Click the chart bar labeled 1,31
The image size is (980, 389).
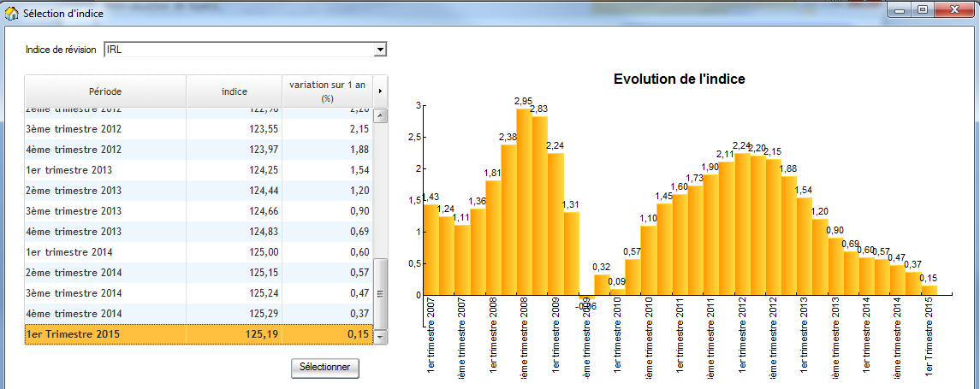coord(571,254)
